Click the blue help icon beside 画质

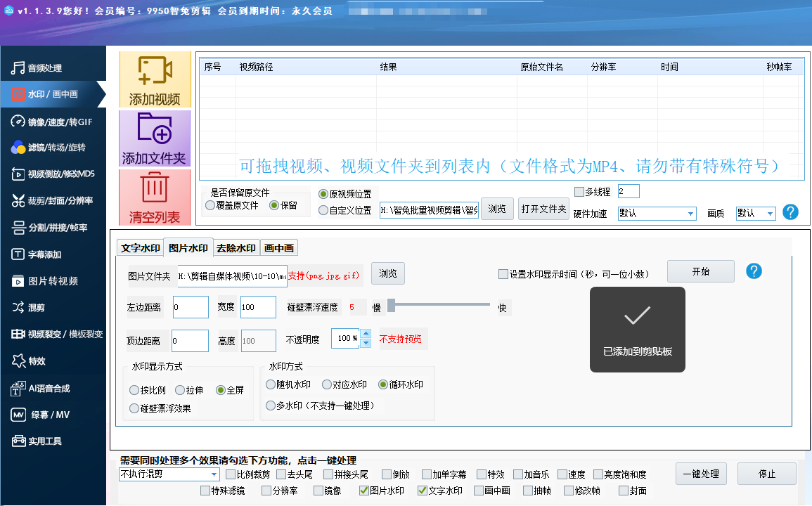790,212
